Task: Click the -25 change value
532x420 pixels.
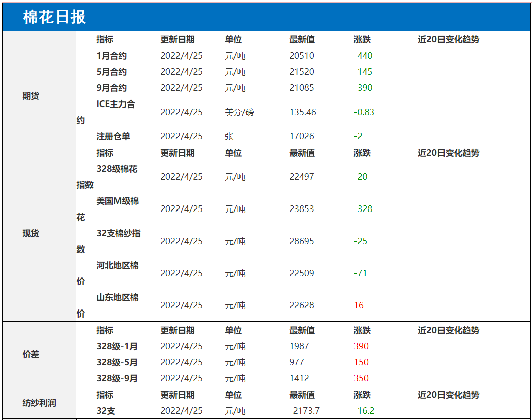Action: tap(361, 241)
